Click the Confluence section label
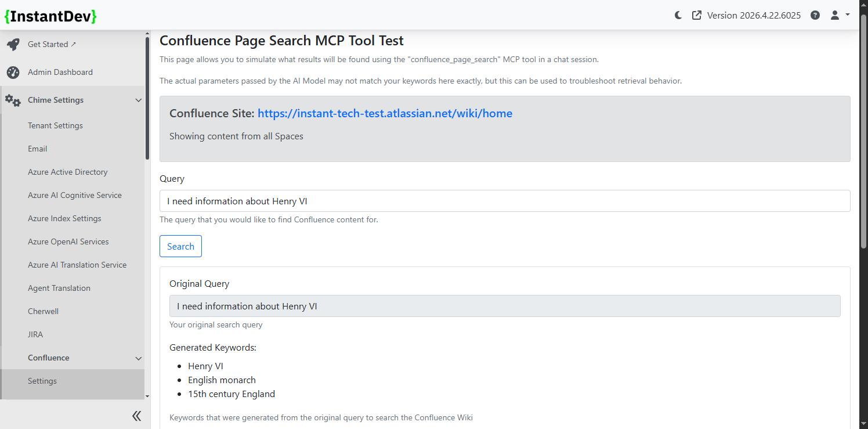Image resolution: width=868 pixels, height=429 pixels. (x=49, y=358)
